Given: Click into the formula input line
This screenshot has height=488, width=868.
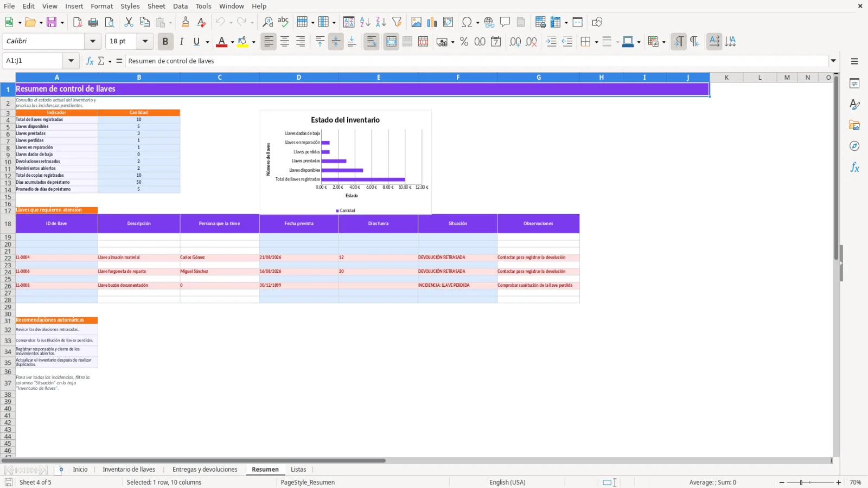Looking at the screenshot, I should [x=476, y=61].
